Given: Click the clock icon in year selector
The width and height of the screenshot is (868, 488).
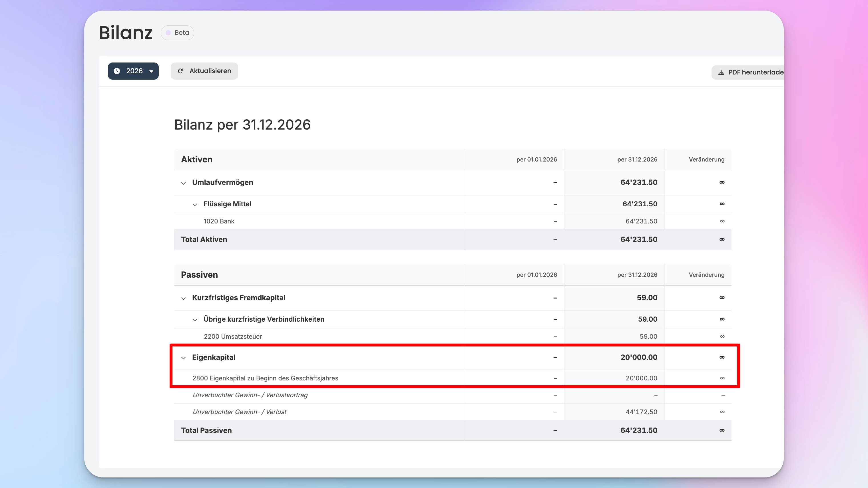Looking at the screenshot, I should tap(116, 71).
